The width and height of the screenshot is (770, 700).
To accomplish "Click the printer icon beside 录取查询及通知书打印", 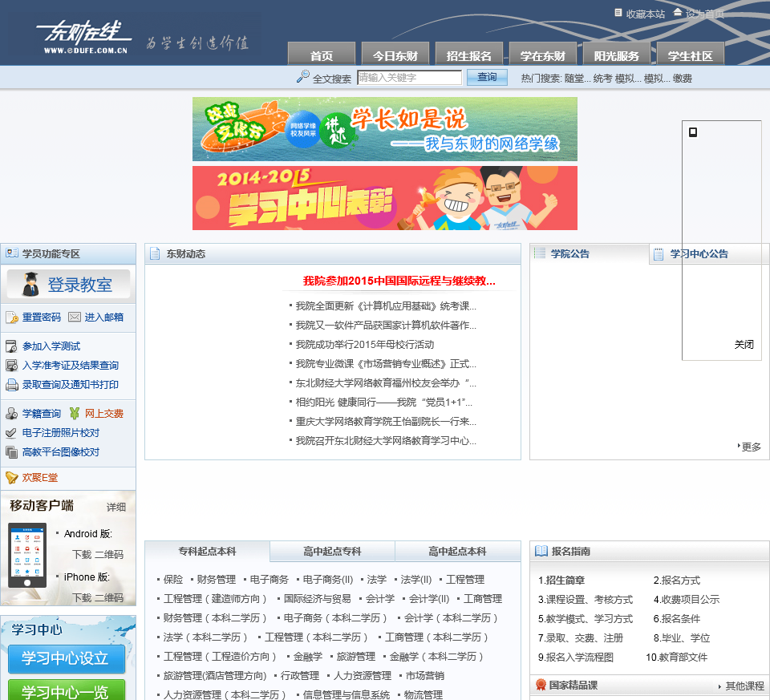I will [x=11, y=385].
